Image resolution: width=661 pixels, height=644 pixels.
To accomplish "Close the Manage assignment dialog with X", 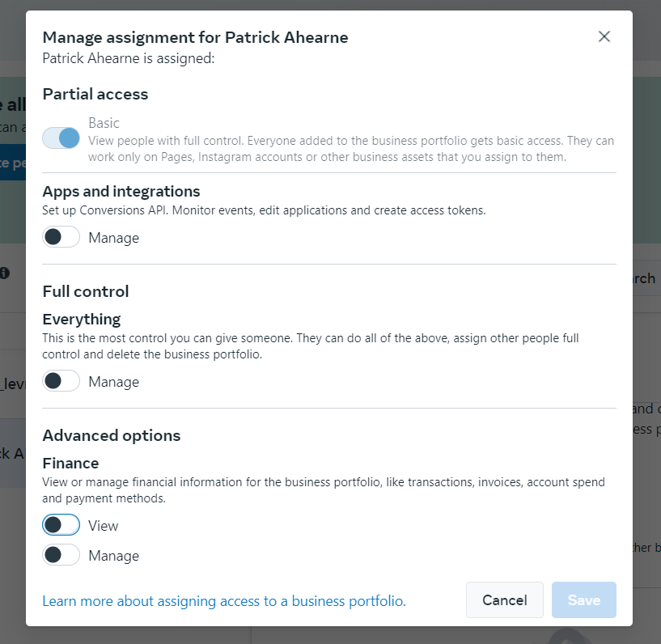I will (x=604, y=36).
